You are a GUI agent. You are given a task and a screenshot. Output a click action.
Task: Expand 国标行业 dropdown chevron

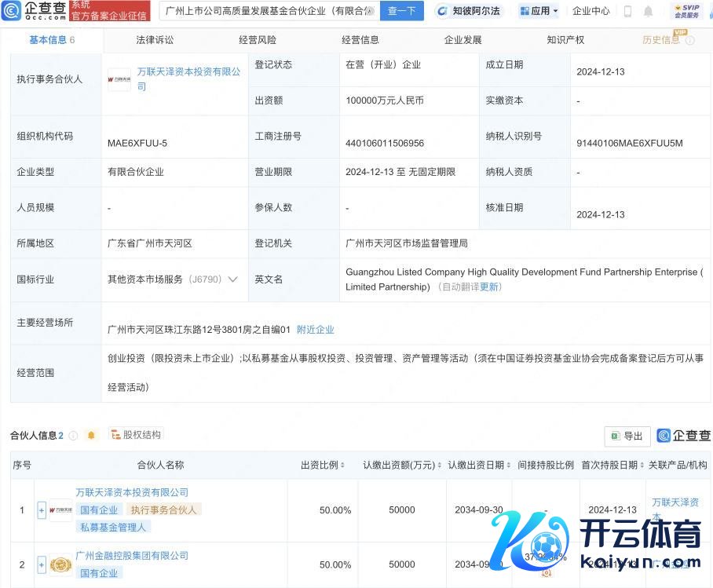click(x=232, y=279)
